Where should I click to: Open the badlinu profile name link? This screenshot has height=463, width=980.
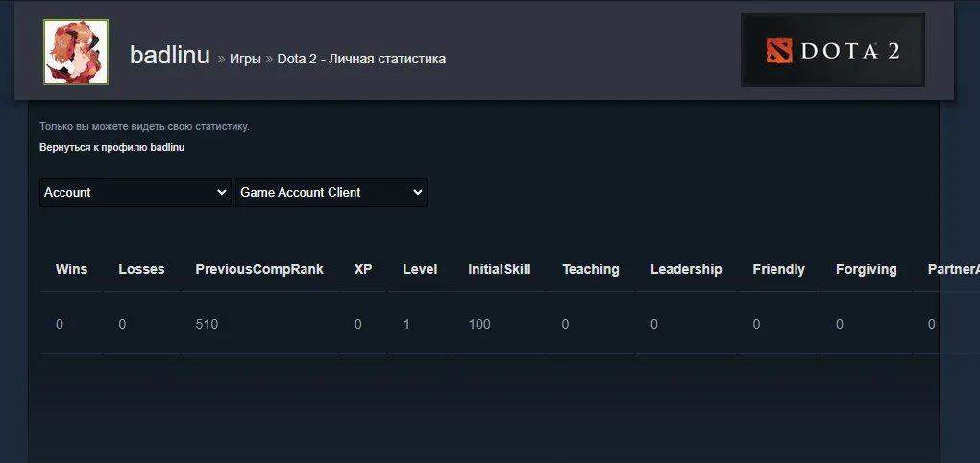point(169,56)
